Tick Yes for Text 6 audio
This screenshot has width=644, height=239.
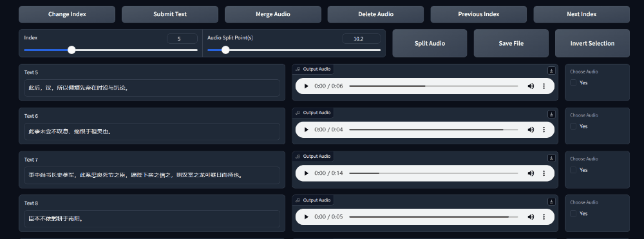coord(573,126)
